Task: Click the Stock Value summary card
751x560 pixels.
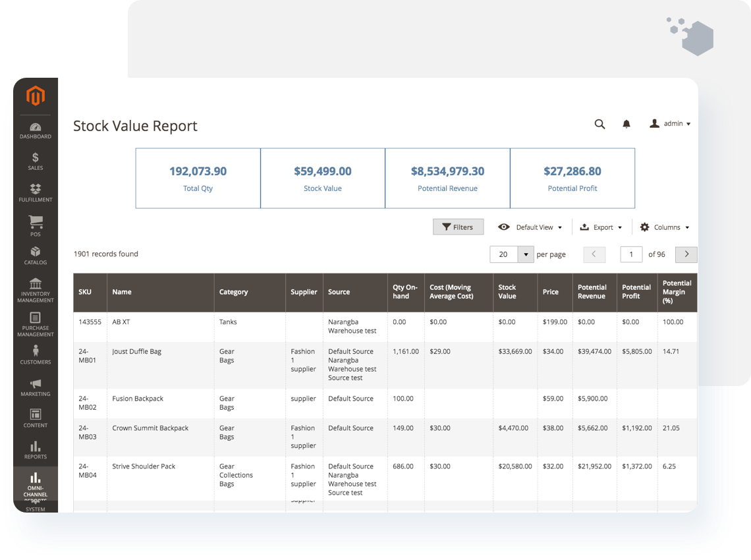Action: point(323,178)
